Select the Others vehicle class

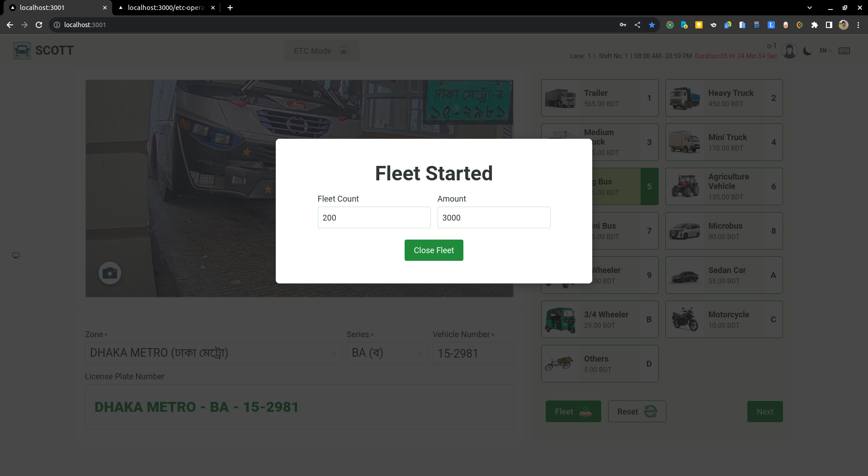pyautogui.click(x=599, y=363)
